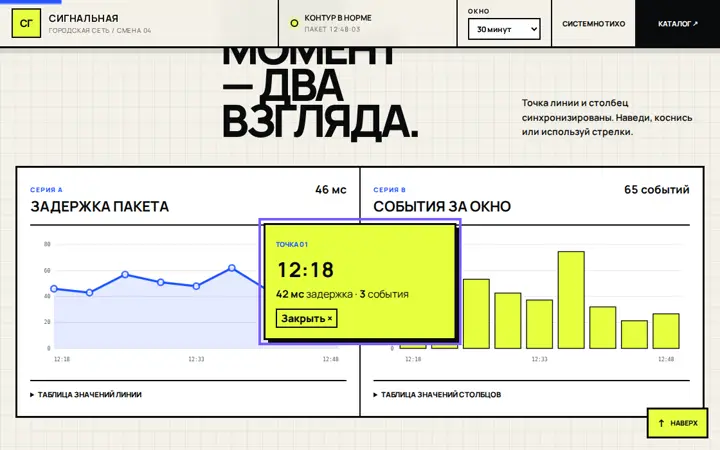Click the ЗАДЕРЖКА ПАКЕТА heading
This screenshot has height=450, width=720.
(100, 207)
